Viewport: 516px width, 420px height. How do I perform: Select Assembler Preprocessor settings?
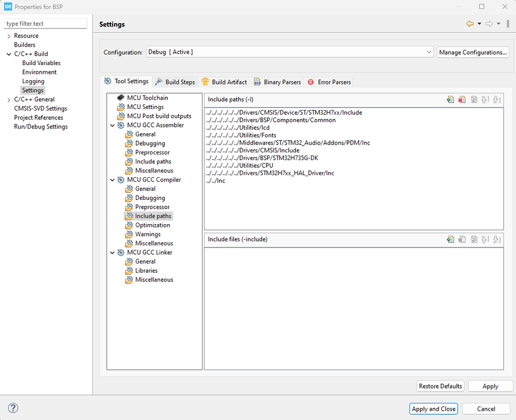pyautogui.click(x=148, y=152)
